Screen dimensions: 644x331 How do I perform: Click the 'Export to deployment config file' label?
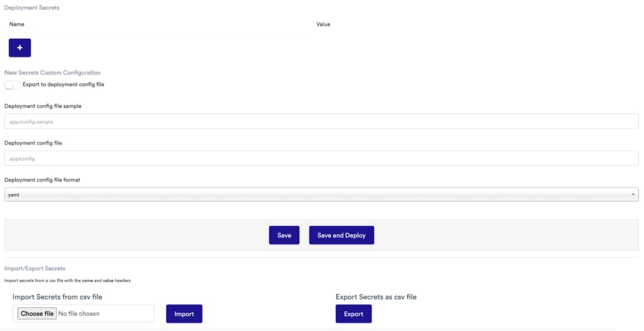tap(63, 84)
